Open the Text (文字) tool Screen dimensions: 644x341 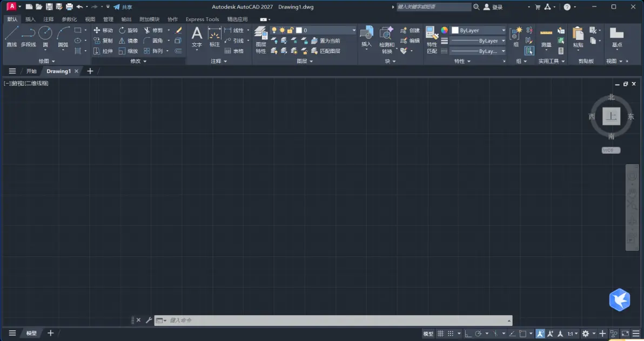(x=197, y=37)
